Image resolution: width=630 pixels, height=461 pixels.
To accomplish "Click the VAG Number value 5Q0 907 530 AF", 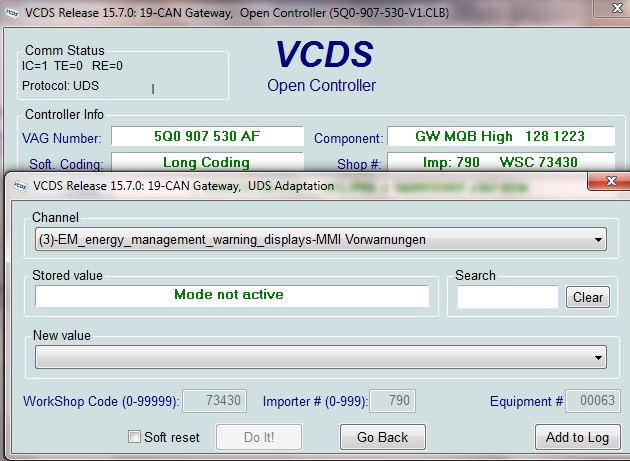I will tap(207, 136).
